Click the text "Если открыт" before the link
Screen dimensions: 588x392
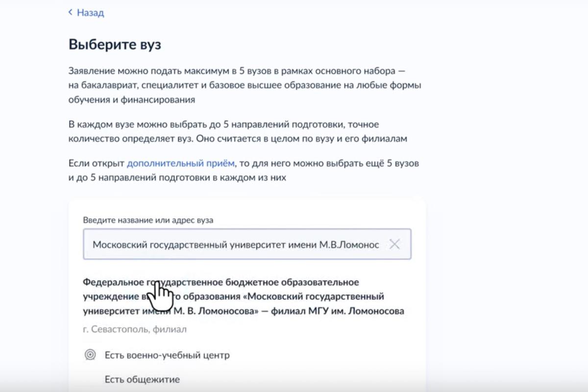click(x=97, y=163)
